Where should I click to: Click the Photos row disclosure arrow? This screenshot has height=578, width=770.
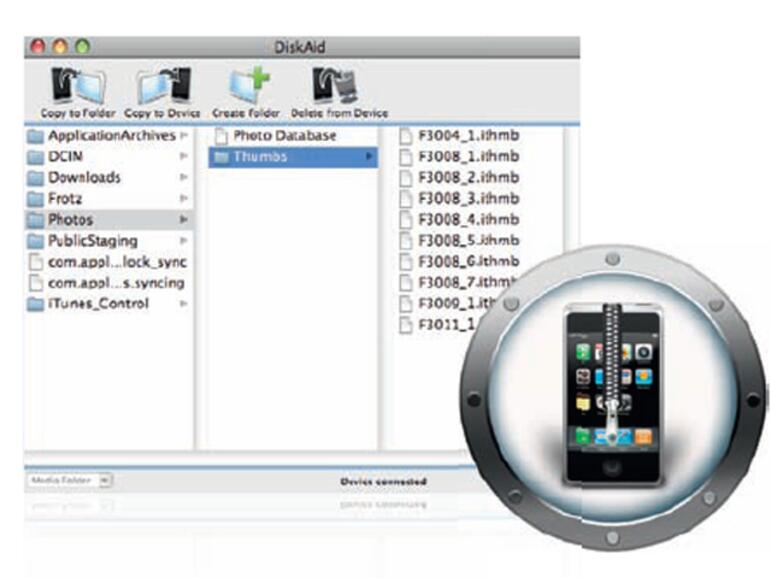tap(184, 219)
